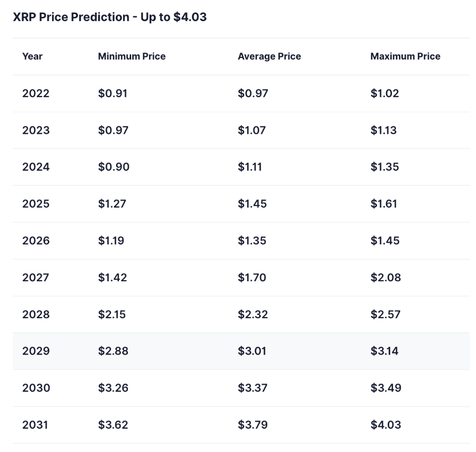The image size is (476, 452).
Task: Select the 2022 average price $0.97
Action: point(253,93)
